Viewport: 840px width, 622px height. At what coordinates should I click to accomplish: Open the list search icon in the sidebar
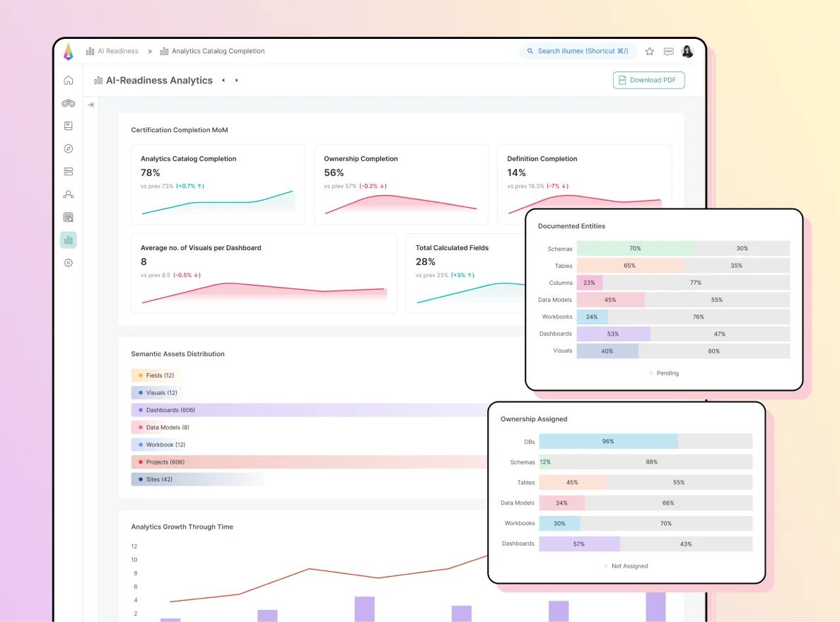coord(69,217)
